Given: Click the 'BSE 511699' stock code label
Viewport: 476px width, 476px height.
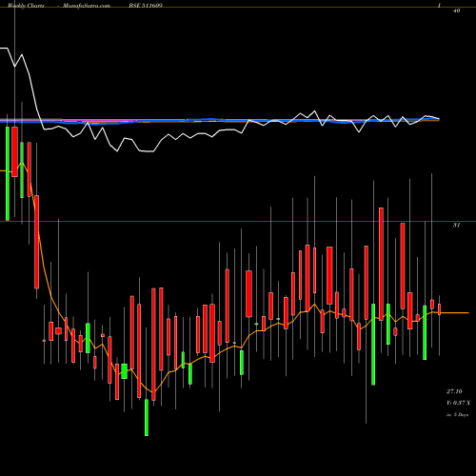Looking at the screenshot, I should pos(145,6).
